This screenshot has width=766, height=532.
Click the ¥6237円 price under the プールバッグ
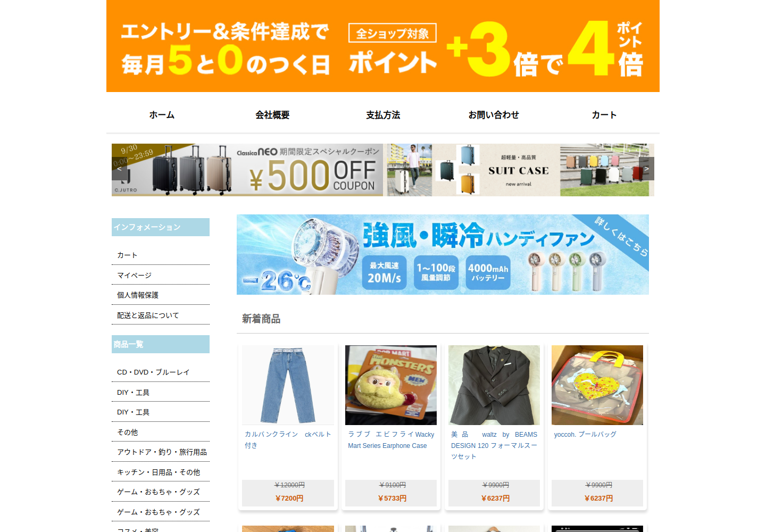[x=598, y=498]
